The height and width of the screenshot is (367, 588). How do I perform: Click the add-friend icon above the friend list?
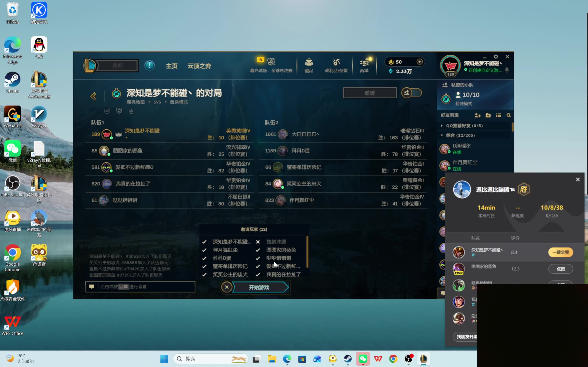pos(478,115)
